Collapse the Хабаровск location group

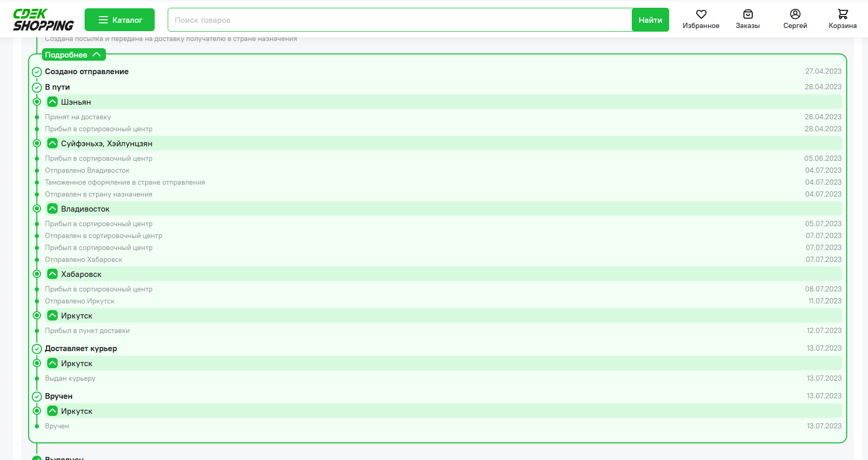point(52,274)
